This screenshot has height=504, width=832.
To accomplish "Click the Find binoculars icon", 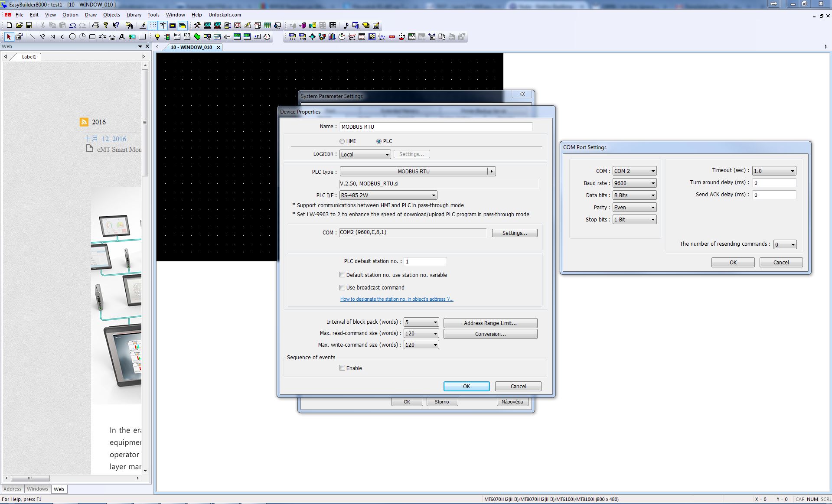I will point(129,26).
